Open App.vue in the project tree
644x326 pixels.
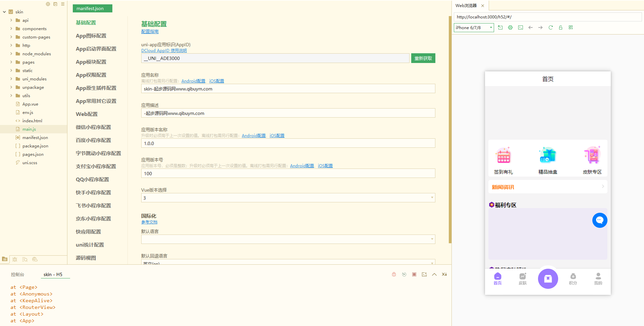pyautogui.click(x=30, y=104)
